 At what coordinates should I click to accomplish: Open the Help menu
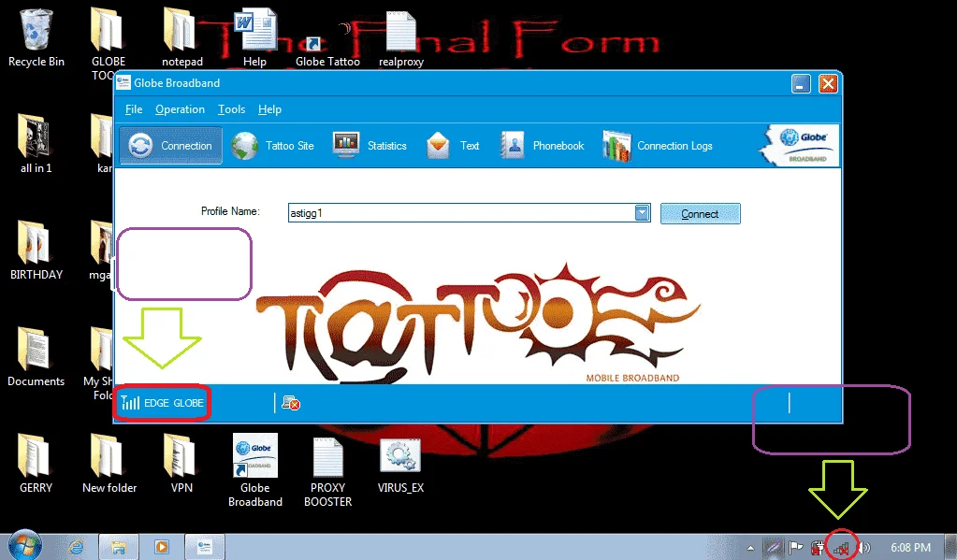(x=269, y=109)
